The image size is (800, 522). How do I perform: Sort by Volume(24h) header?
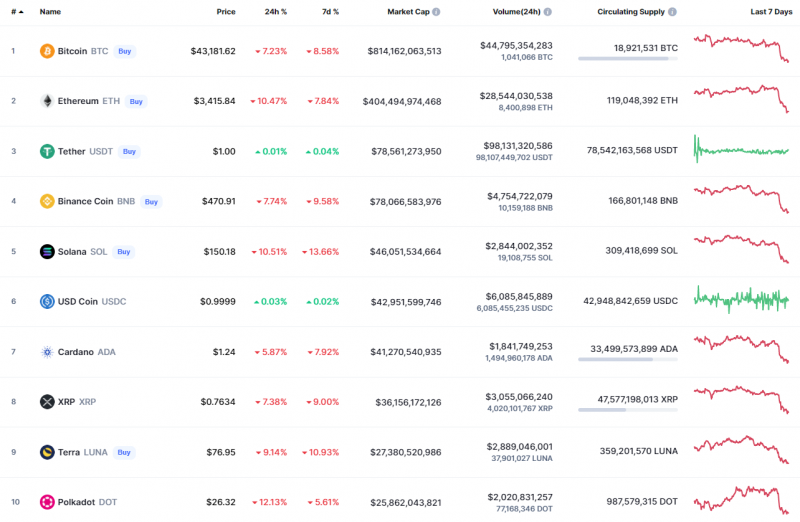[516, 12]
